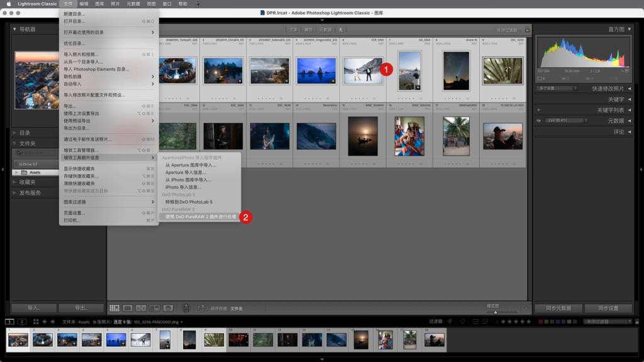
Task: Click the 同步元数据 button
Action: [x=558, y=308]
